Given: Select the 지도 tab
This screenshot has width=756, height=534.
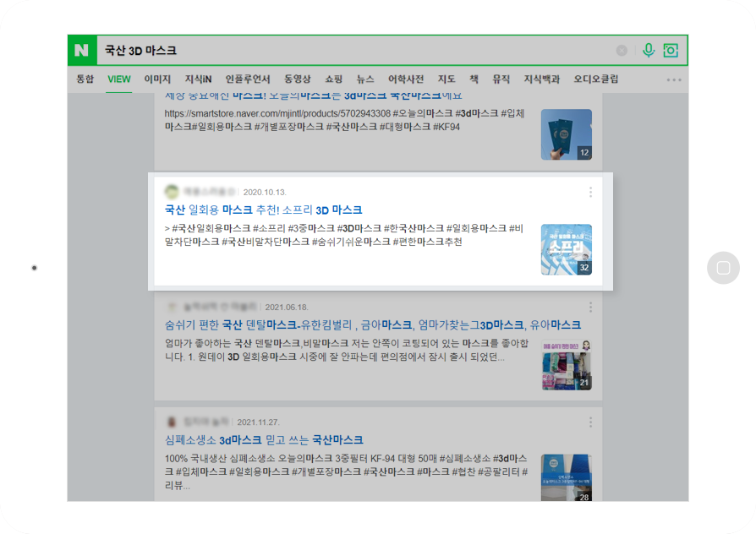Looking at the screenshot, I should coord(446,79).
